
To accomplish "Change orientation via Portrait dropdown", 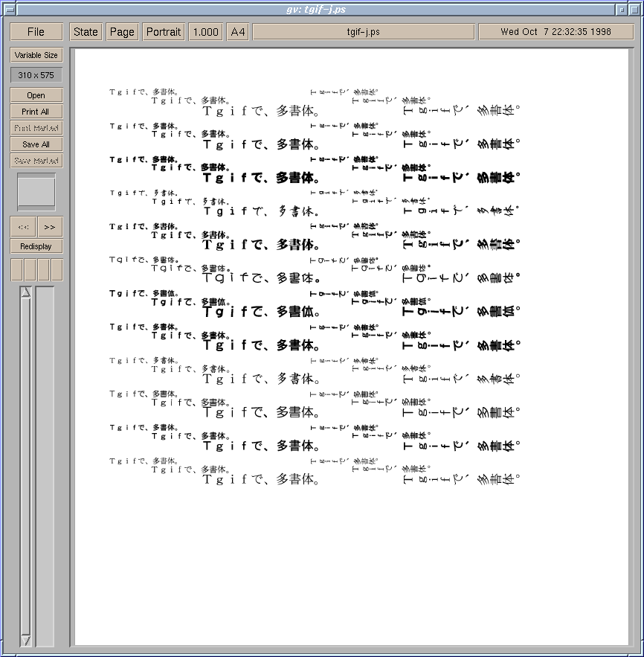I will [x=163, y=32].
